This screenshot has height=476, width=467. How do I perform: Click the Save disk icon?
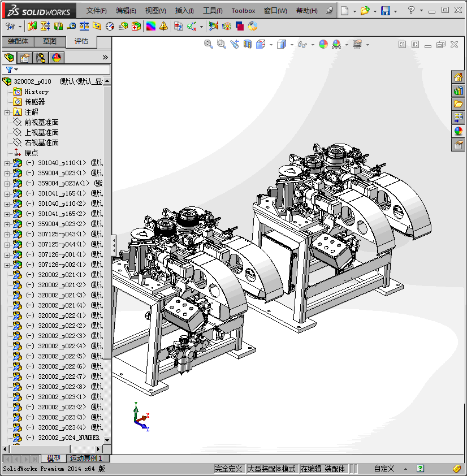(x=386, y=11)
